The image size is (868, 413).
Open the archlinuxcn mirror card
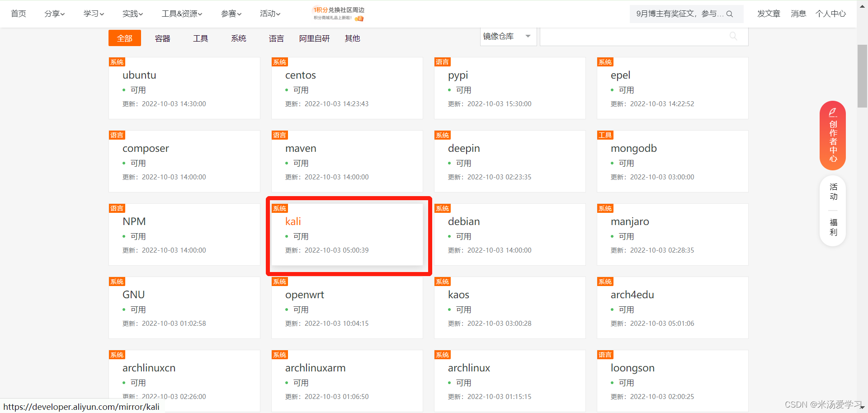pos(184,381)
